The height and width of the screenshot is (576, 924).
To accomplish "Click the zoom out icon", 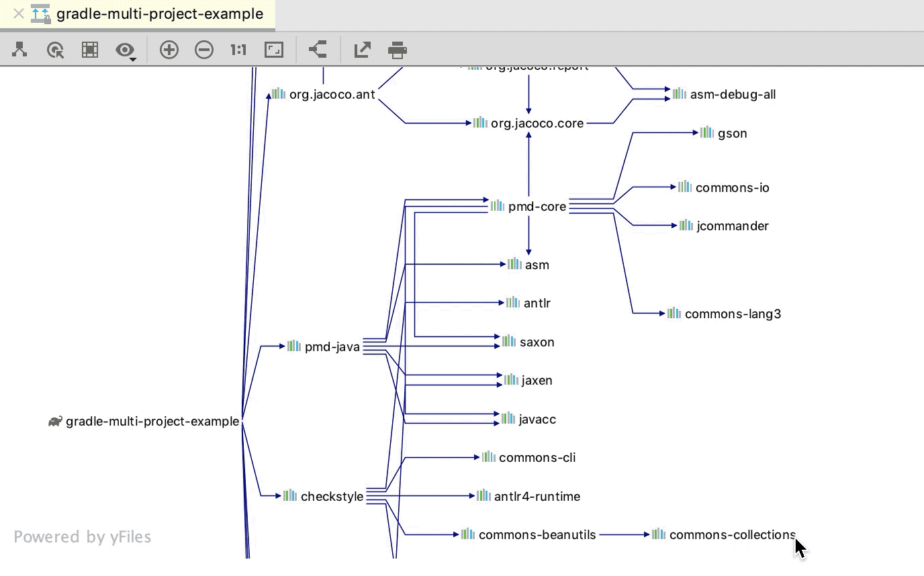I will [x=204, y=49].
